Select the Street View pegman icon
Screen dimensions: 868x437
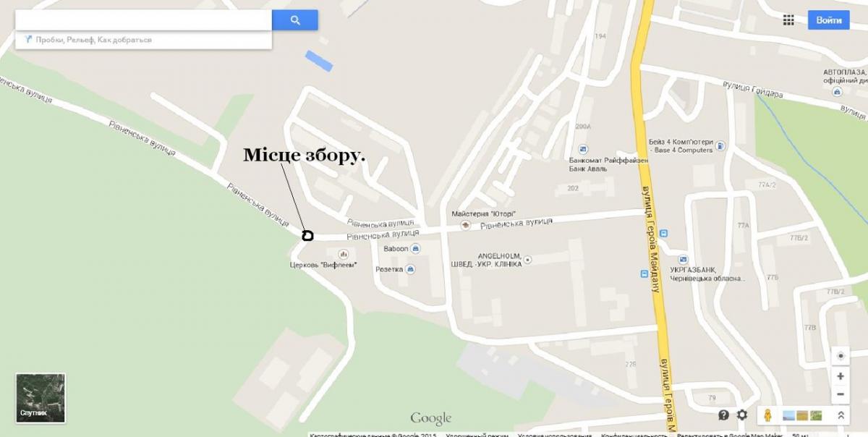(x=768, y=415)
